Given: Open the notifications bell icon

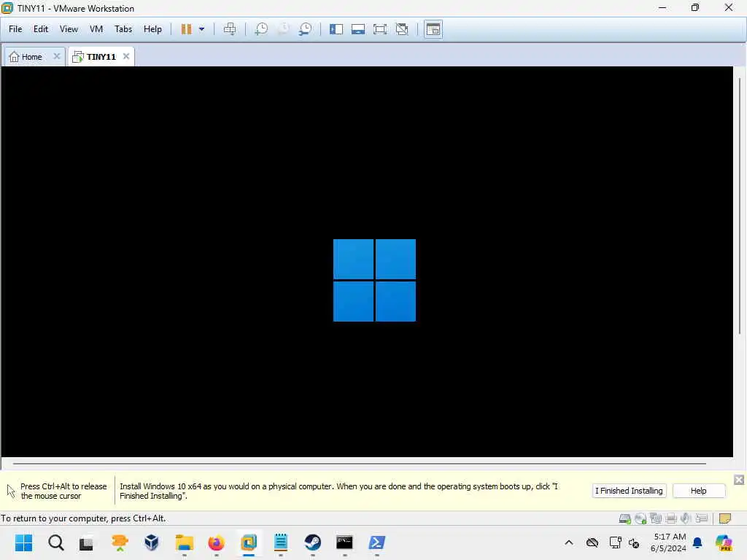Looking at the screenshot, I should 697,542.
